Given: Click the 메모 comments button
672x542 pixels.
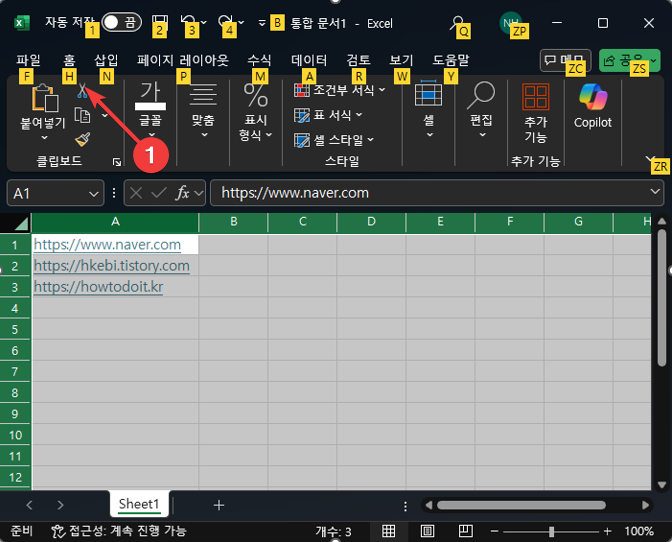Looking at the screenshot, I should click(565, 60).
